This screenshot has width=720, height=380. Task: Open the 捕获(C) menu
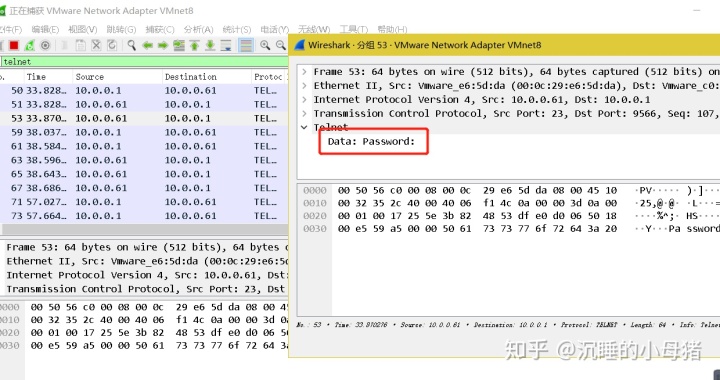tap(160, 29)
